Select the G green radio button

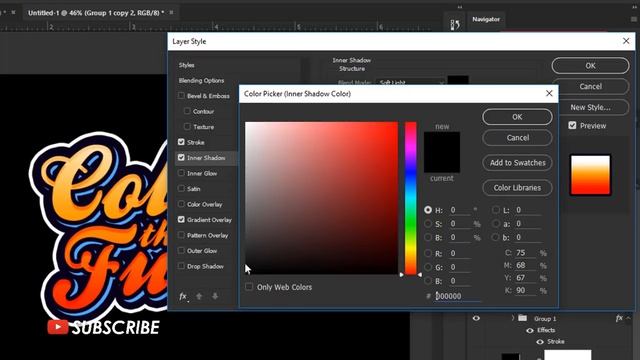point(428,267)
